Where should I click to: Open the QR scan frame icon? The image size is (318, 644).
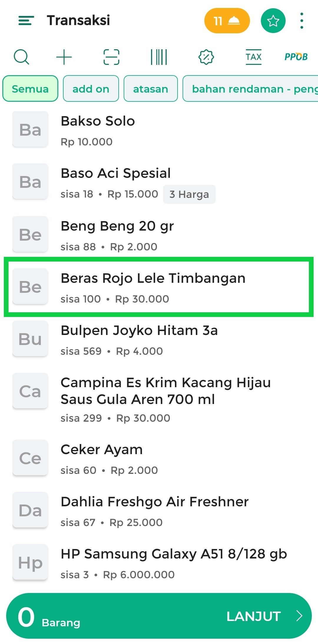(111, 57)
